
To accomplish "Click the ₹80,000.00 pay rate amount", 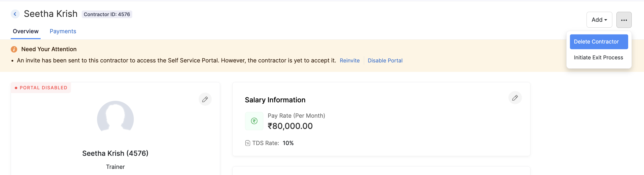I will point(290,126).
